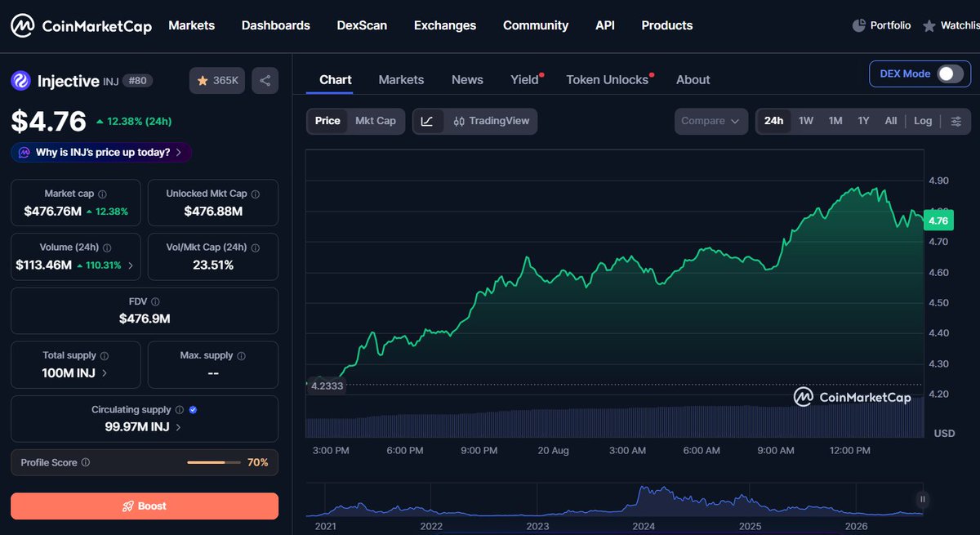The width and height of the screenshot is (980, 535).
Task: Set chart range to All
Action: [x=891, y=121]
